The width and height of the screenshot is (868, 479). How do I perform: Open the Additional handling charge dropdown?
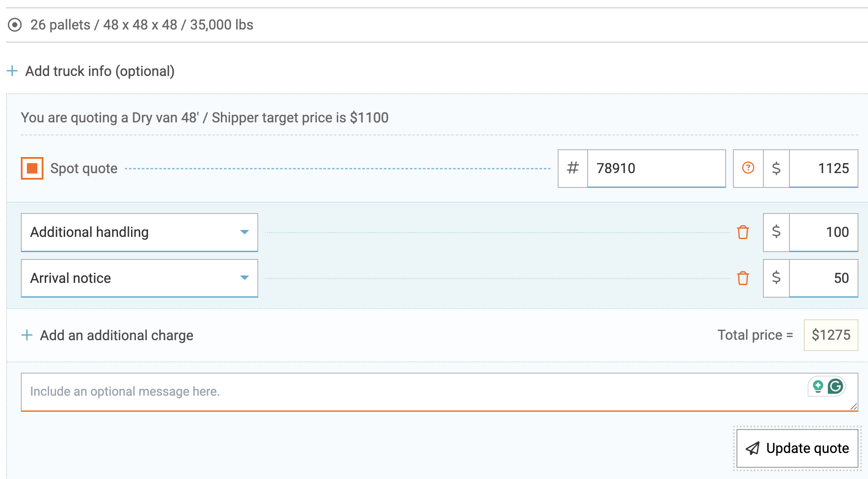[139, 233]
